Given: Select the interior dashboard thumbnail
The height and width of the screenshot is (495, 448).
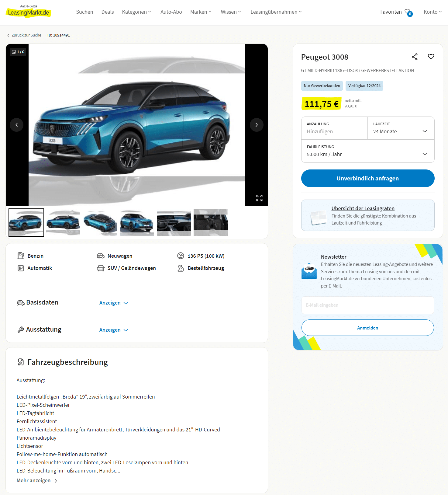Looking at the screenshot, I should pyautogui.click(x=174, y=222).
